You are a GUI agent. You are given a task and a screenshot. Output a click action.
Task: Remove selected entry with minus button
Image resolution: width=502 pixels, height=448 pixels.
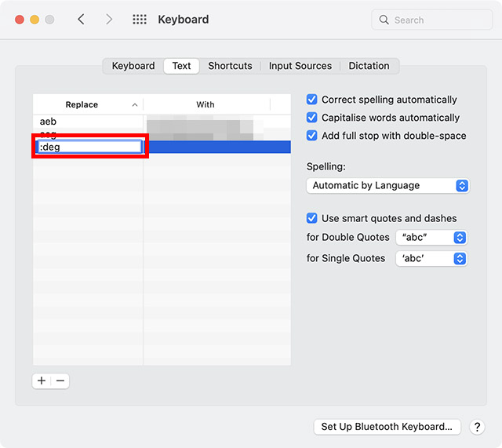click(x=60, y=381)
